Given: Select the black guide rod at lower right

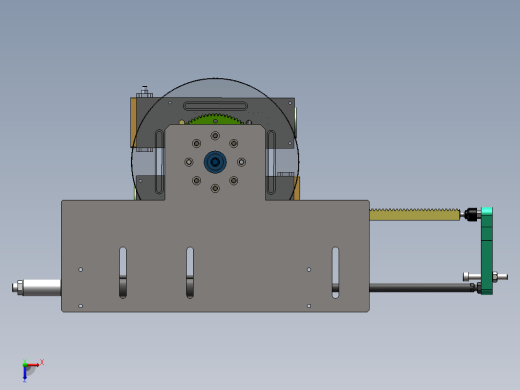Looking at the screenshot, I should coord(423,288).
